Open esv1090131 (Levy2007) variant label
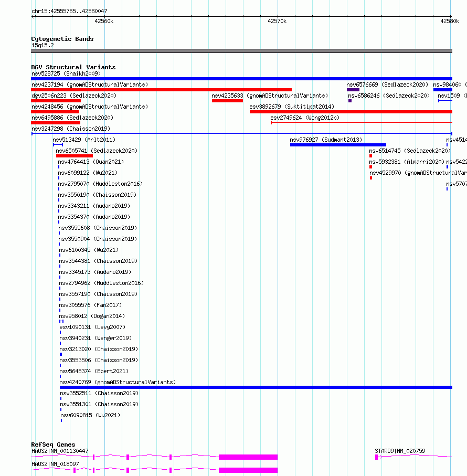 [x=92, y=327]
